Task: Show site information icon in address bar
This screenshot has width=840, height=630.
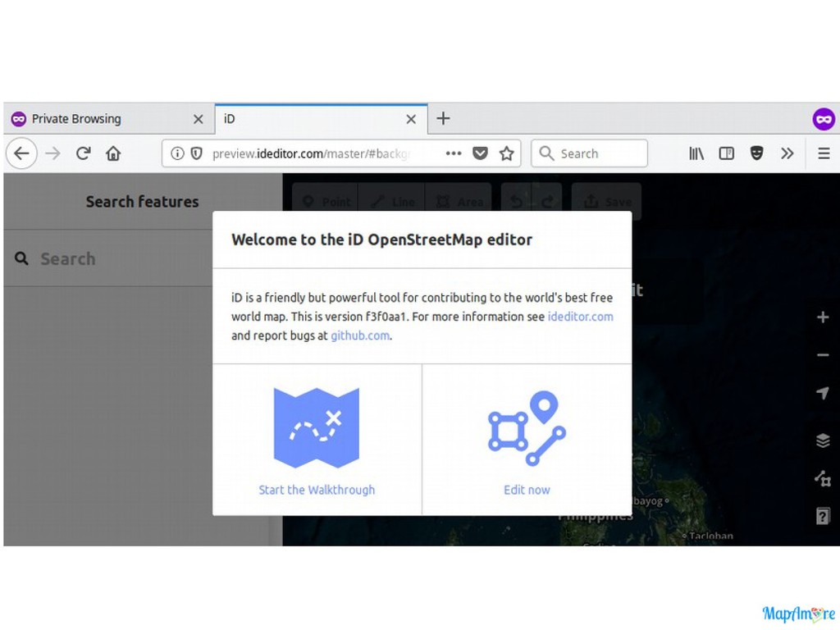Action: coord(177,153)
